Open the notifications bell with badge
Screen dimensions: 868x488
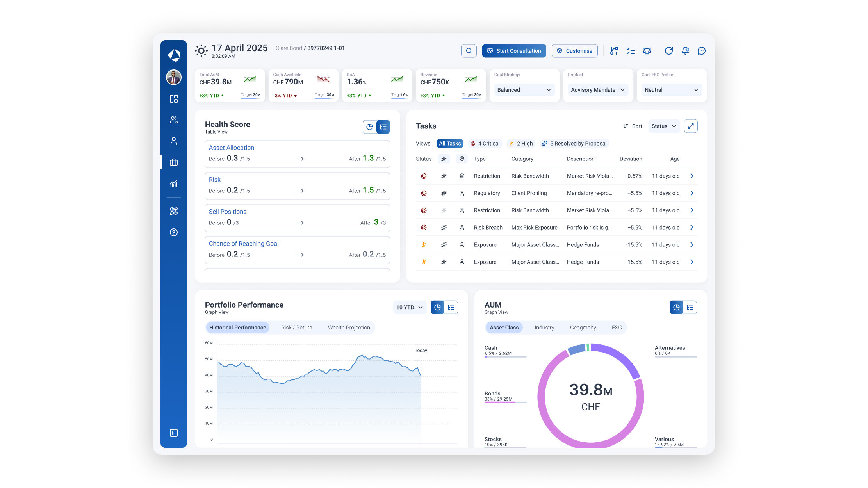coord(685,51)
